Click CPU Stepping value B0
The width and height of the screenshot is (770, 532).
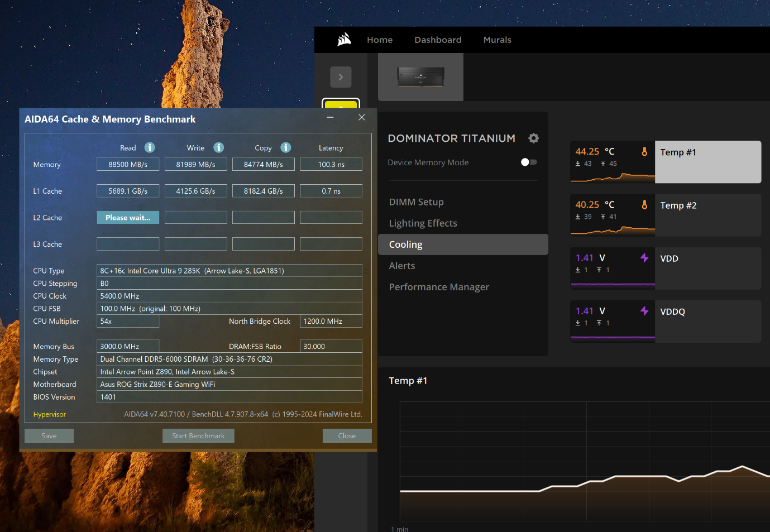pyautogui.click(x=229, y=284)
